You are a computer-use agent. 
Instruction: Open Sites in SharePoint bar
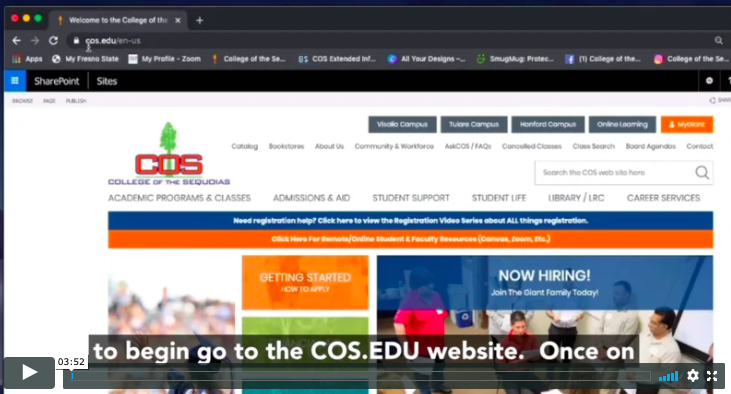point(107,81)
